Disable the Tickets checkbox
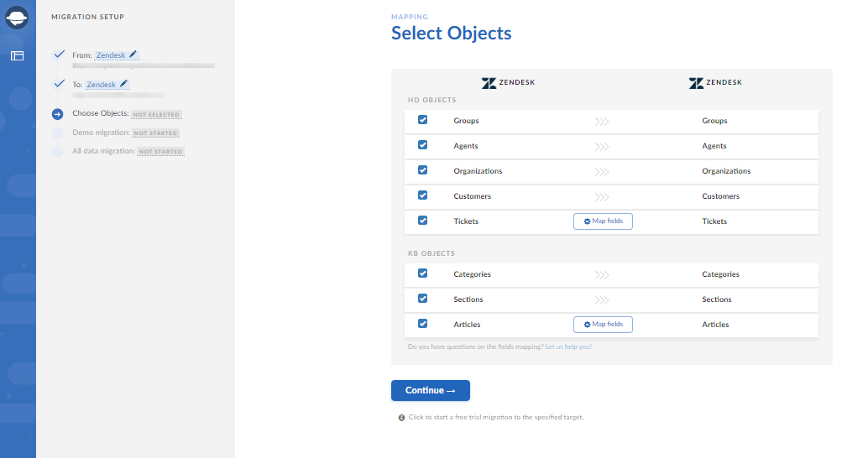The image size is (868, 458). pos(423,220)
